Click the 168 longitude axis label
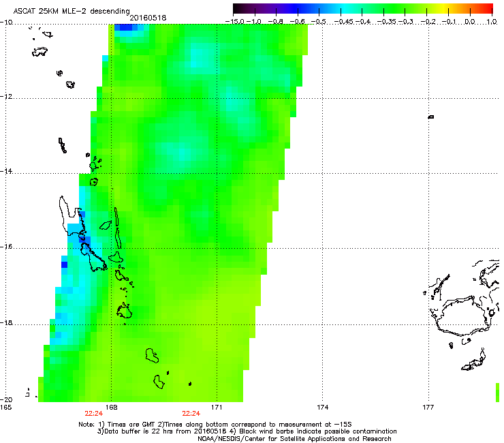This screenshot has width=504, height=443. (112, 408)
